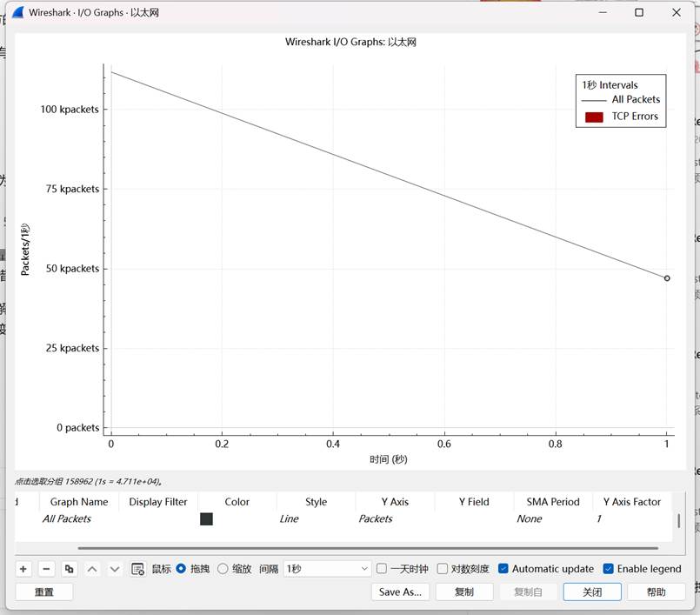This screenshot has height=615, width=700.
Task: Click the 重置 reset button
Action: [44, 592]
